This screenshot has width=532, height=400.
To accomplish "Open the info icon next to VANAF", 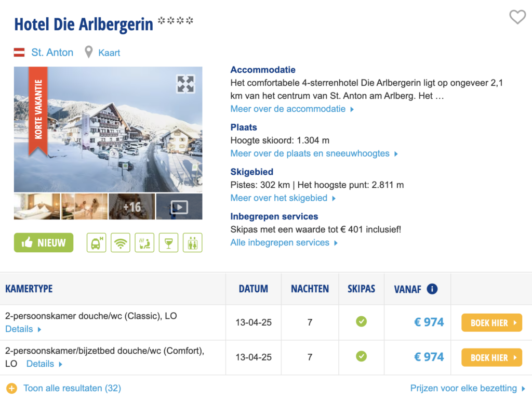I will pyautogui.click(x=432, y=289).
